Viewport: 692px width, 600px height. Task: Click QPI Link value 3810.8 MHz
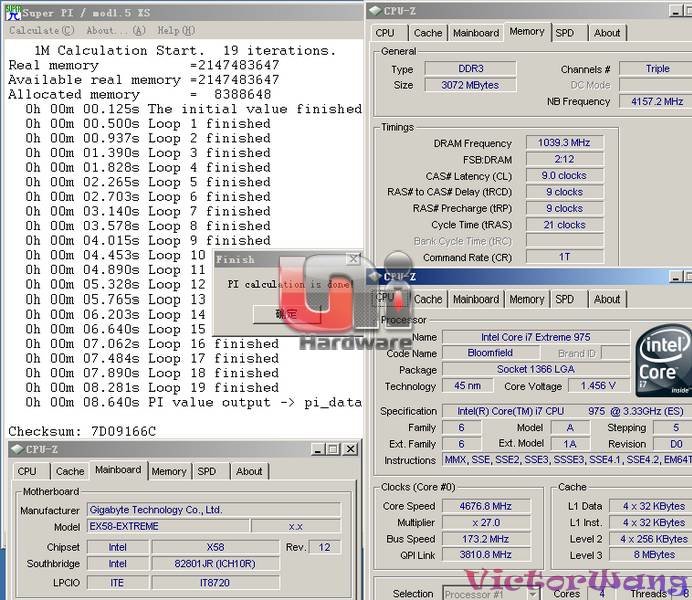[486, 555]
